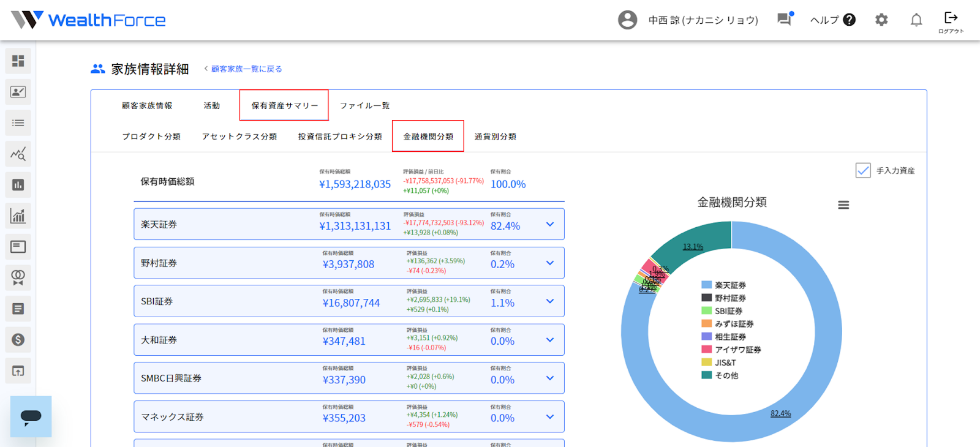This screenshot has height=447, width=980.
Task: Click the WealthForce logo
Action: coord(89,20)
